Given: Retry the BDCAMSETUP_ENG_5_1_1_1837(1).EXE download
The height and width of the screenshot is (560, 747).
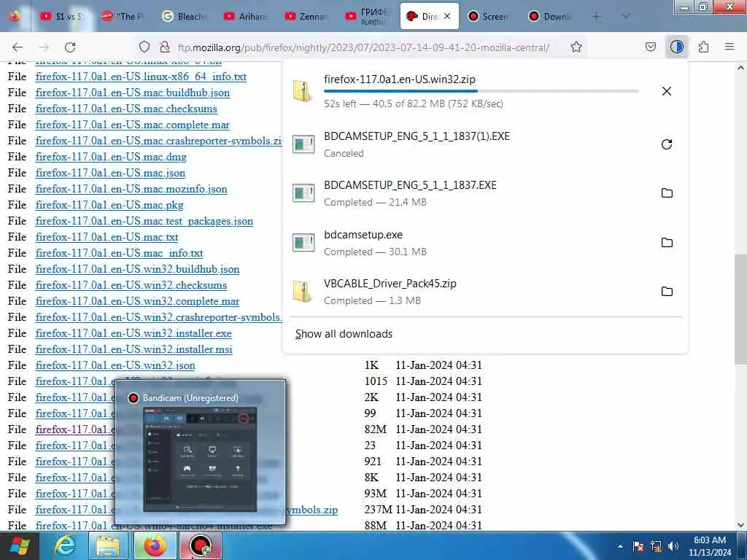Looking at the screenshot, I should pos(667,144).
